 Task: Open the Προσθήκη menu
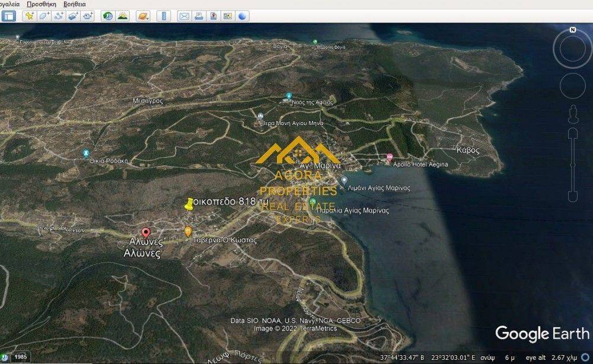point(42,4)
